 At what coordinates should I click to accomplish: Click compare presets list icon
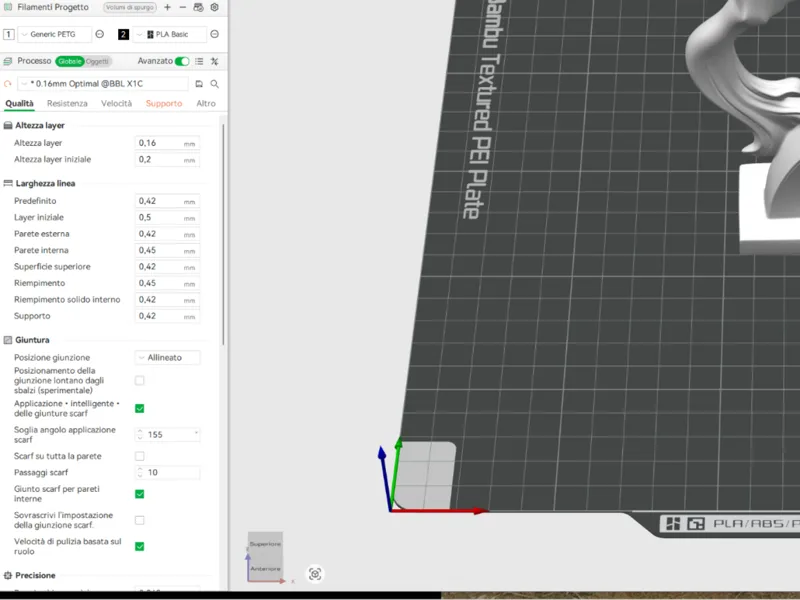tap(199, 61)
